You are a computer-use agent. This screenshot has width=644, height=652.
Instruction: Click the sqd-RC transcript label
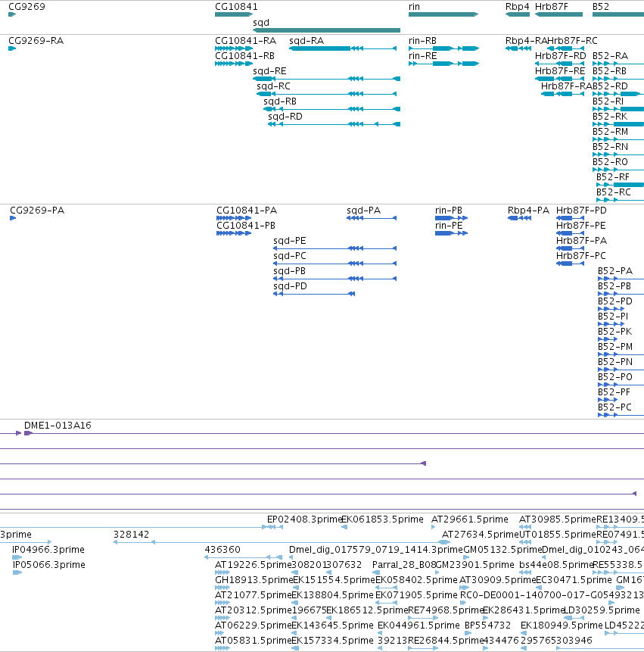coord(273,86)
